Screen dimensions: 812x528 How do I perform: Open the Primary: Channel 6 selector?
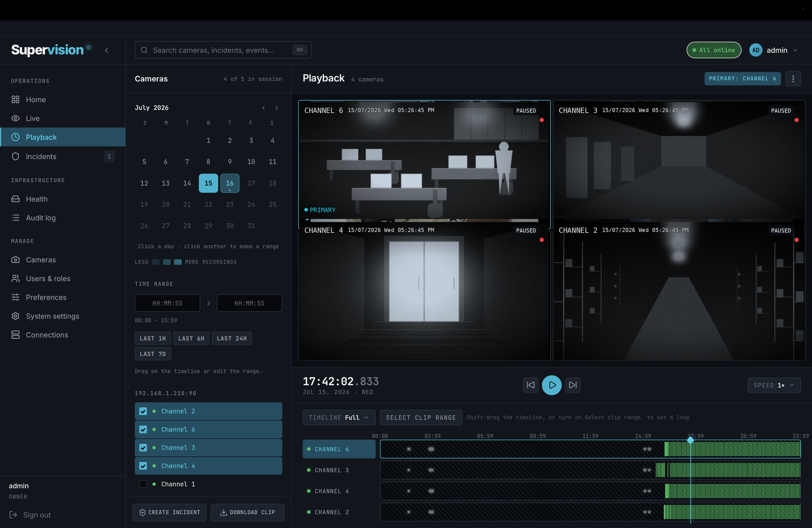(x=743, y=79)
